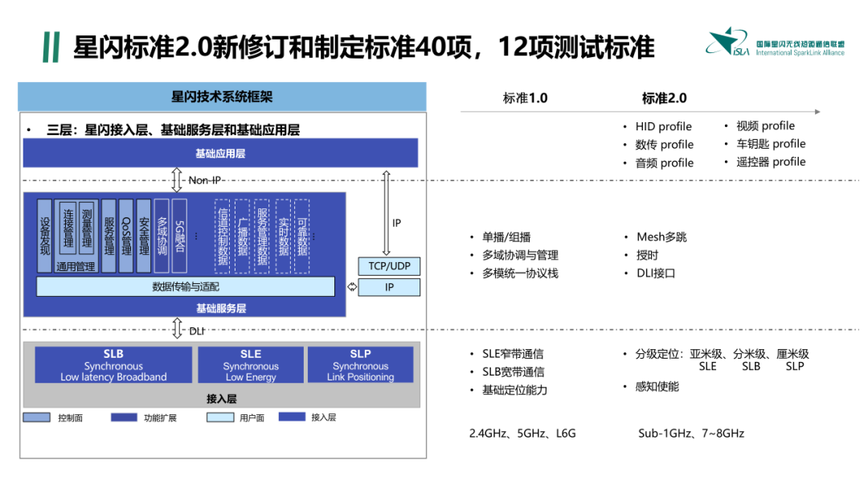
Task: Click the horizontal arrow beside the IP box
Action: point(352,287)
